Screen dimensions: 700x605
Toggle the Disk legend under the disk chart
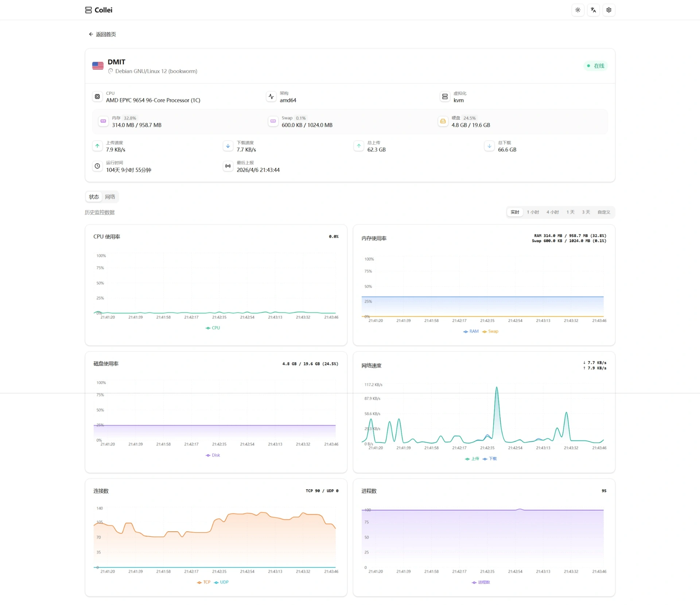(213, 455)
